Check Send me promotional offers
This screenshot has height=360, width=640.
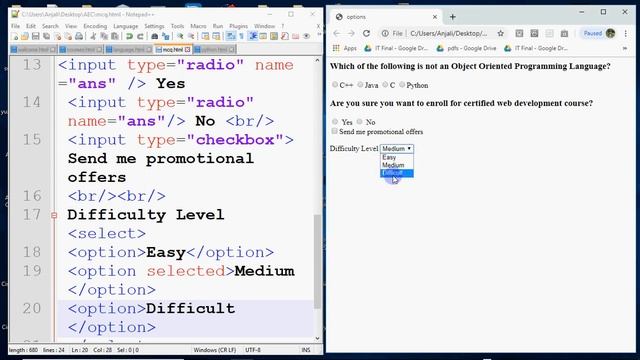[334, 131]
